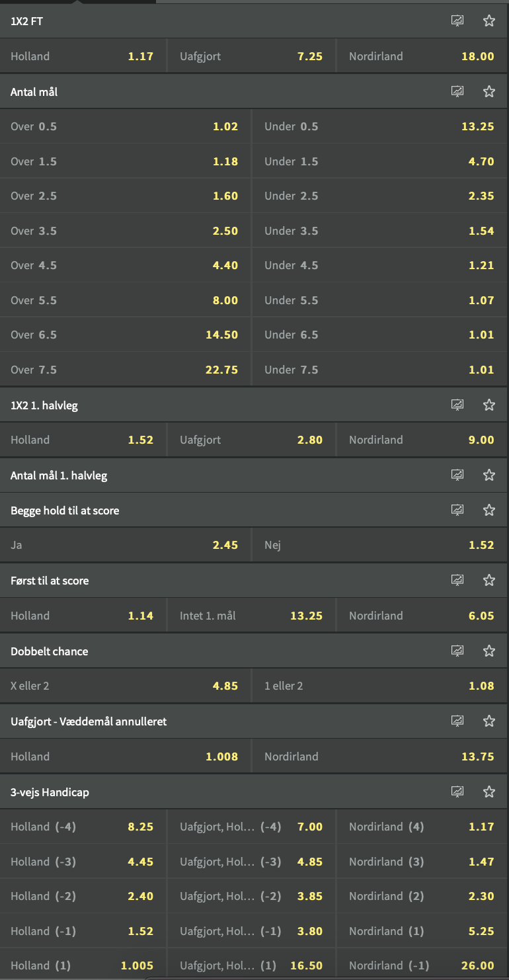Viewport: 509px width, 980px height.
Task: Open the graph icon for 3-vejs Handicap
Action: point(457,791)
